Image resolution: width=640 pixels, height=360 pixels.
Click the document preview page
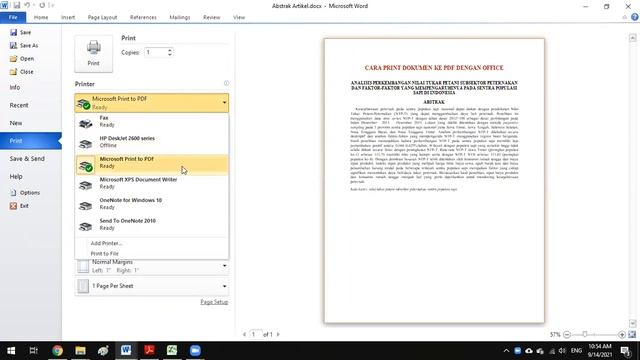pos(434,180)
